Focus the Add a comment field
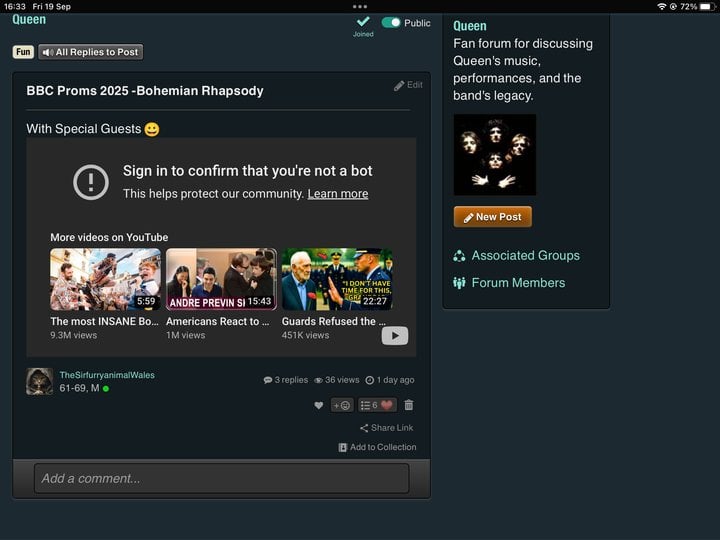The width and height of the screenshot is (720, 540). [x=221, y=478]
